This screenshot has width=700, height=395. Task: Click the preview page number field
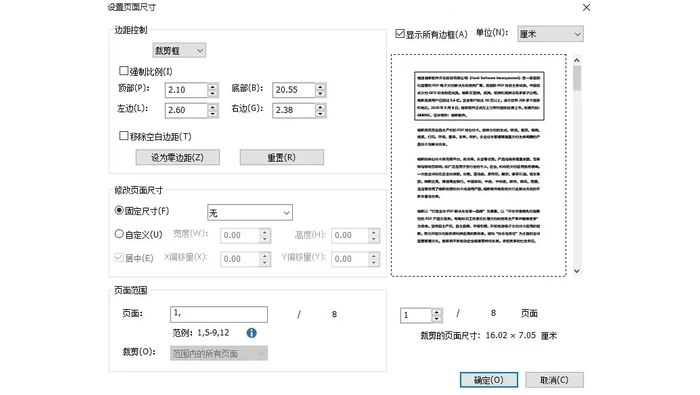(x=416, y=316)
